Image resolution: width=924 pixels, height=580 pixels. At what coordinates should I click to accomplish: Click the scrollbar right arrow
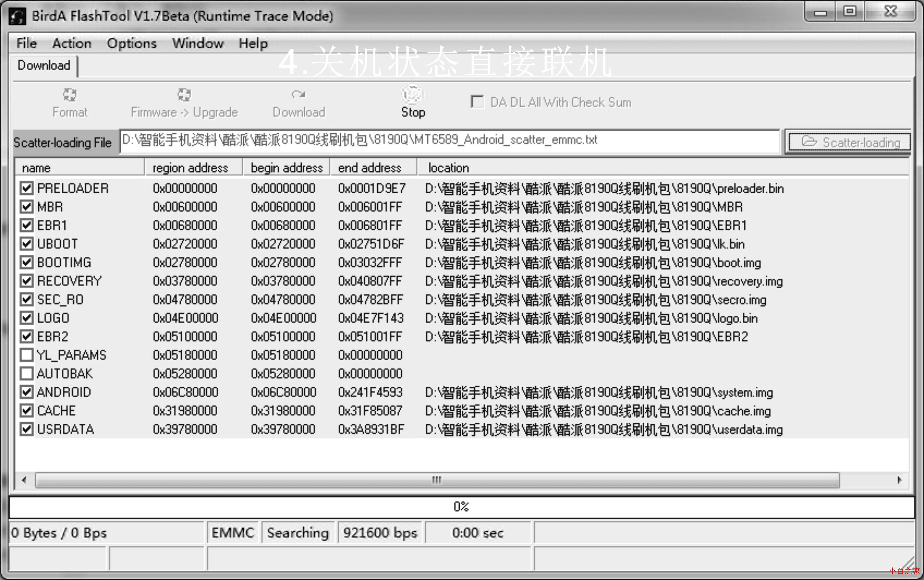point(899,480)
